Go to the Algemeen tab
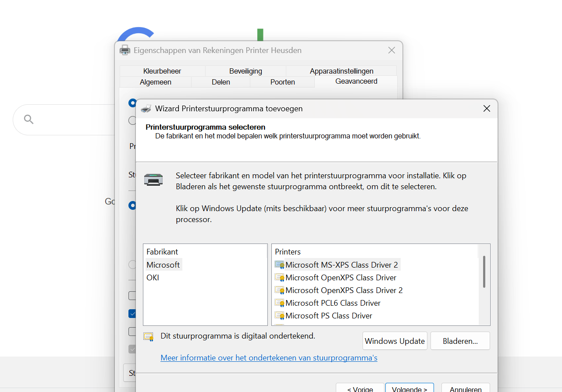Screen dimensions: 562x392 156,82
